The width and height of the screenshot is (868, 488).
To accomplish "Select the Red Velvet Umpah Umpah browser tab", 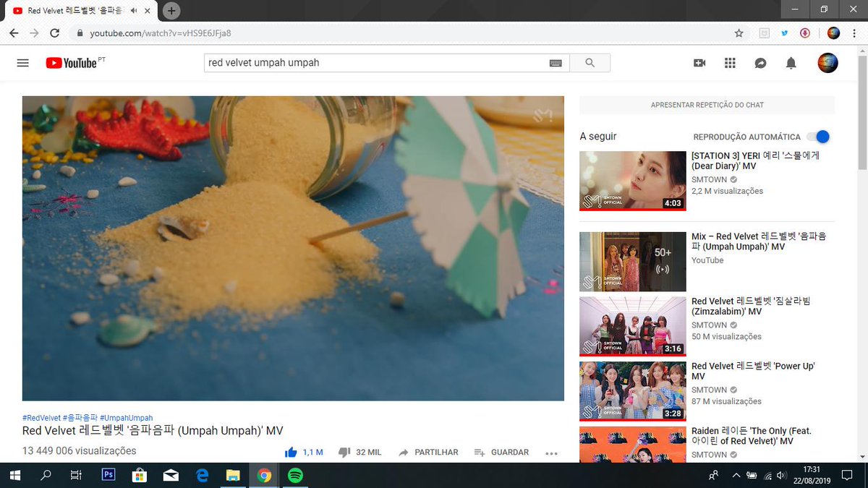I will point(80,10).
